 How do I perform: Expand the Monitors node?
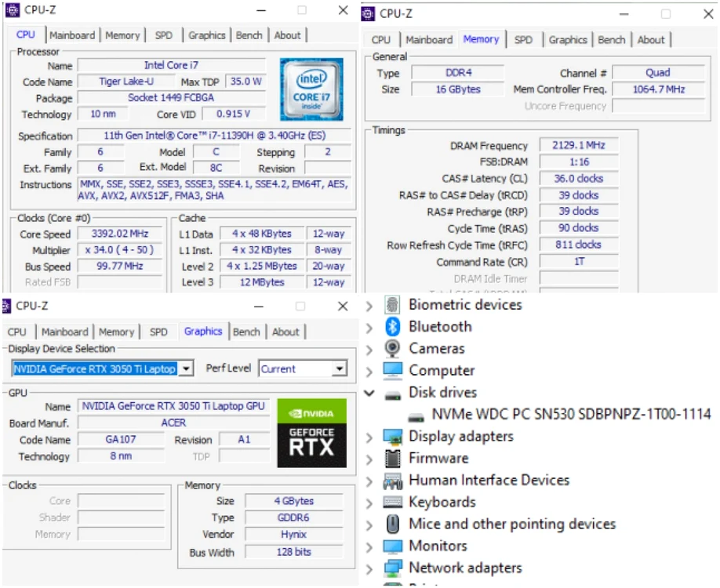(369, 546)
